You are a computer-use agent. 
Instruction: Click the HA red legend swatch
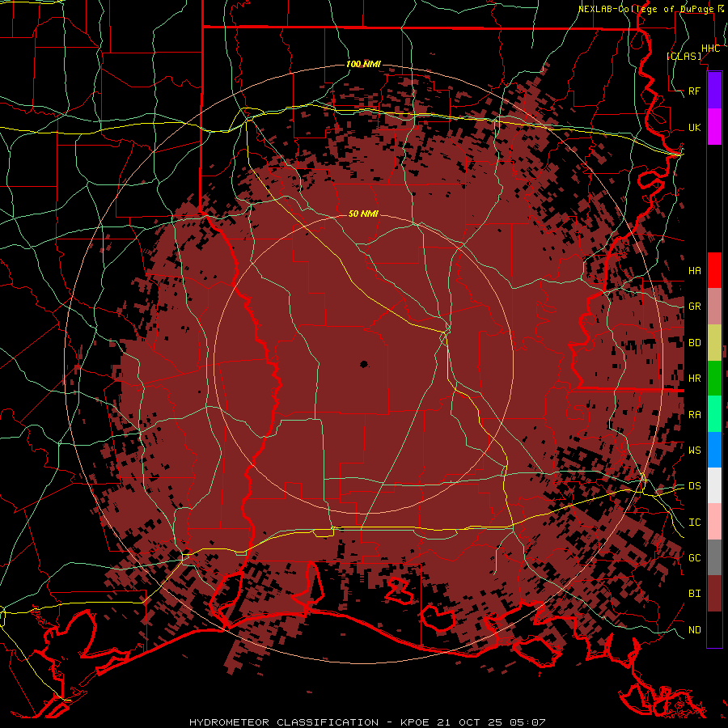pos(714,270)
